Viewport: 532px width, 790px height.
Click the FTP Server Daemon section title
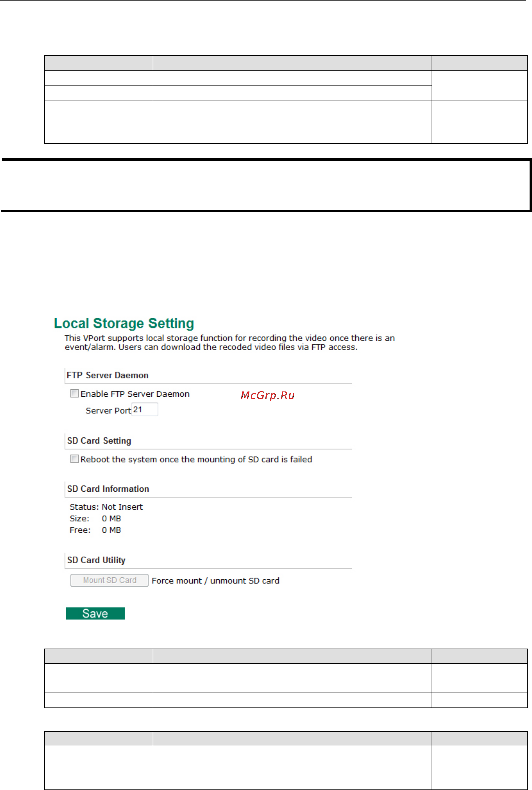(107, 375)
